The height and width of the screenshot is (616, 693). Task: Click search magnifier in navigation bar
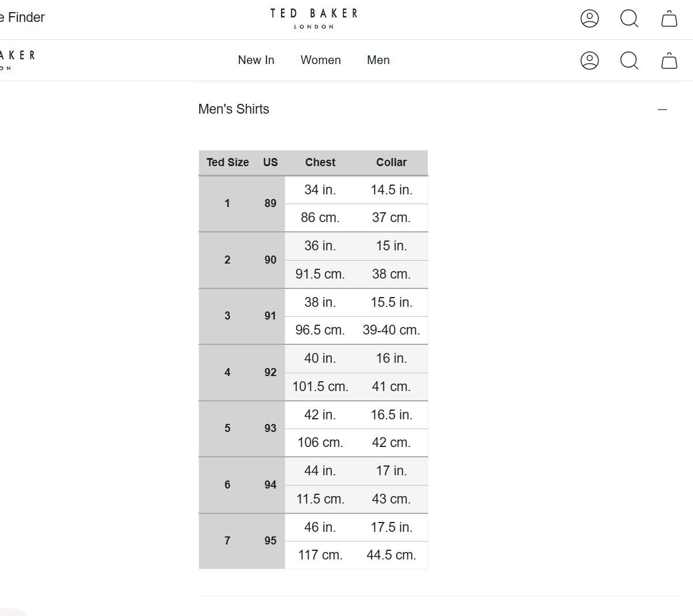coord(629,61)
